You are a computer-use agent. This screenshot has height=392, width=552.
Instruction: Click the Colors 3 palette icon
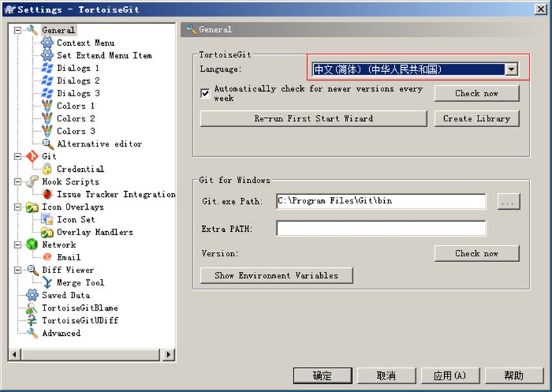pyautogui.click(x=47, y=131)
